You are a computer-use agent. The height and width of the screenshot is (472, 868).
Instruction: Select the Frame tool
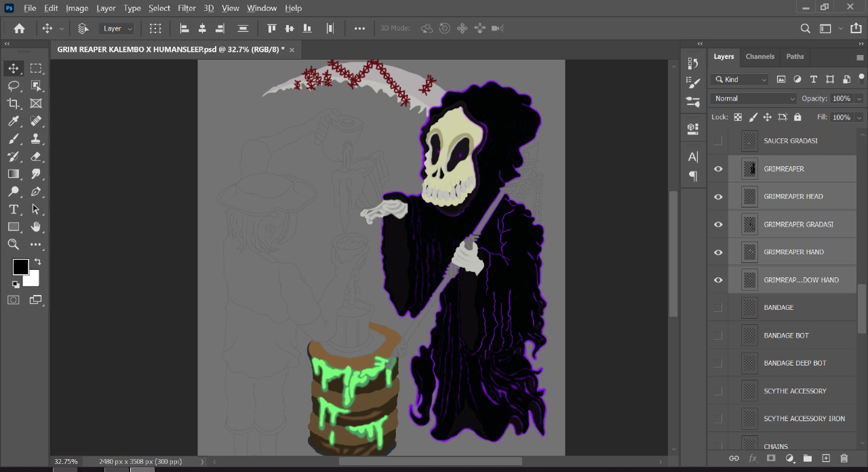36,104
